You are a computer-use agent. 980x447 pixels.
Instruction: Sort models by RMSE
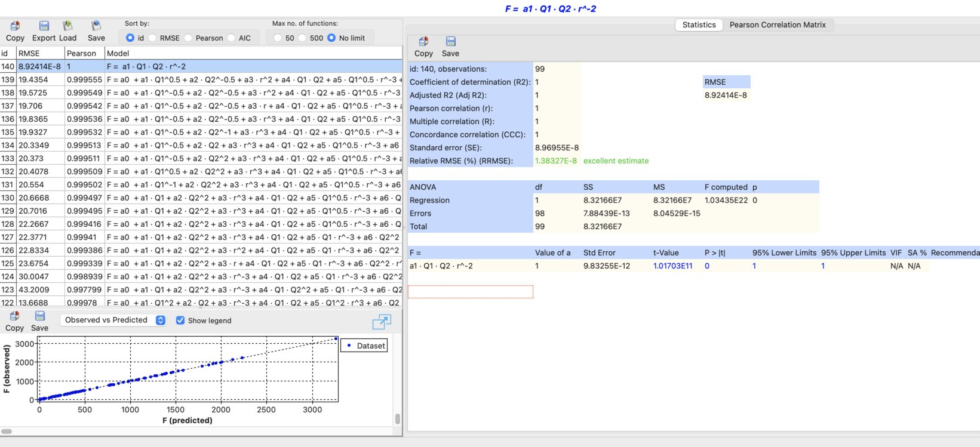tap(153, 38)
